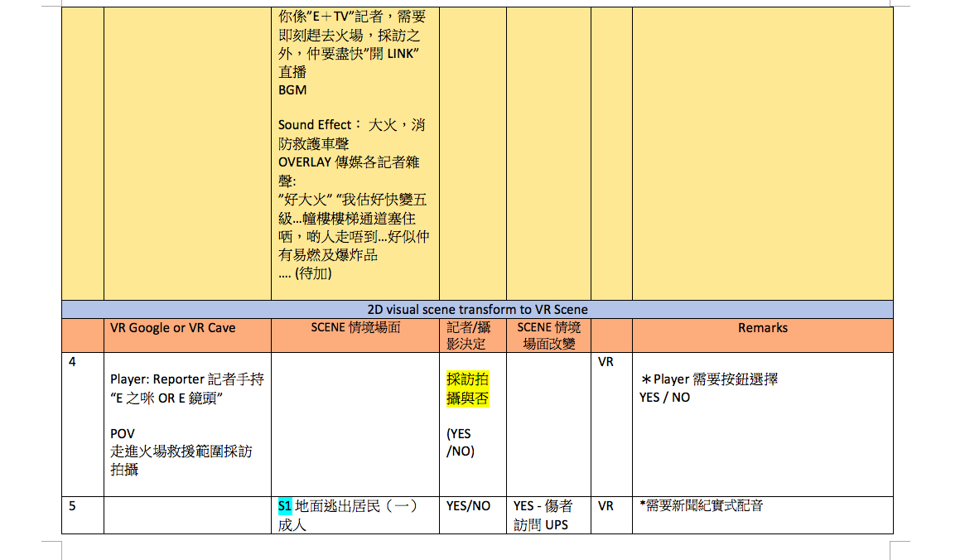
Task: Click the "Remarks" column header
Action: [762, 328]
